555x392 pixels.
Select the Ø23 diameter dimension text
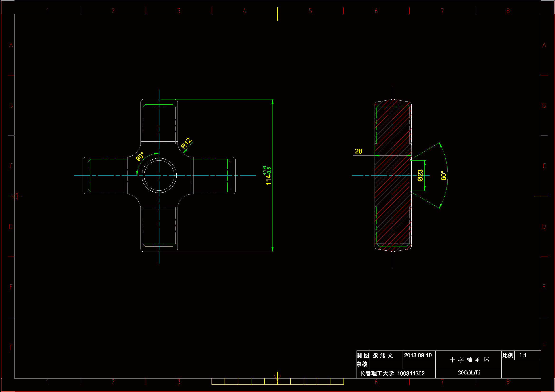coord(420,175)
